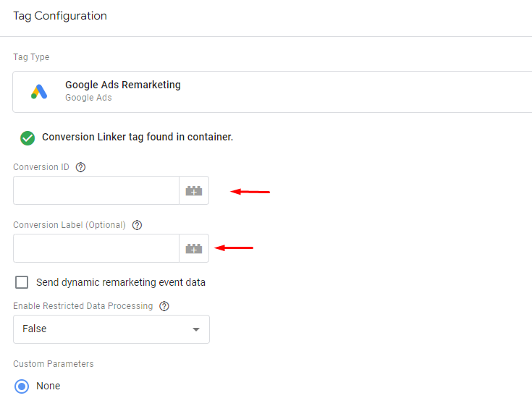Screen dimensions: 532x406
Task: Click the dropdown arrow beside False
Action: point(195,329)
